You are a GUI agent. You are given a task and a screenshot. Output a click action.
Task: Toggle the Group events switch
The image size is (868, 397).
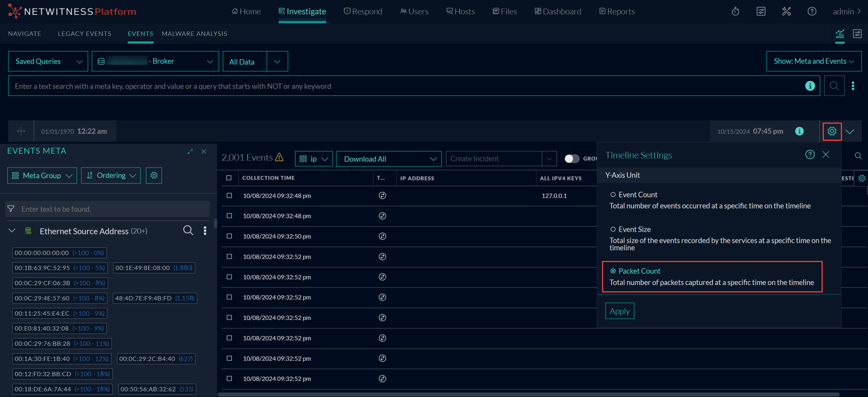point(571,159)
